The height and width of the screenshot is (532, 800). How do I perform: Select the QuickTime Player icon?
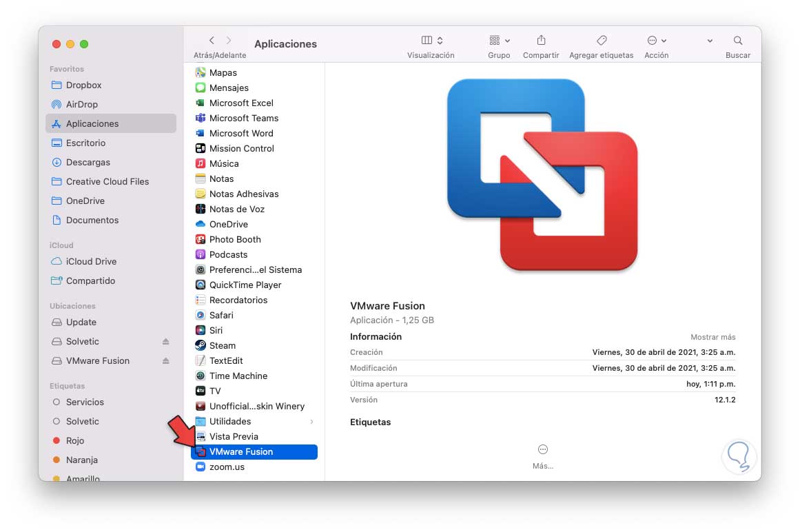[x=201, y=285]
